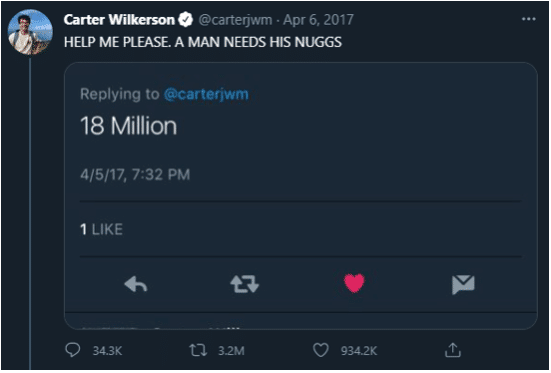Click the reply arrow in embedded screenshot
The width and height of the screenshot is (551, 373).
point(136,284)
